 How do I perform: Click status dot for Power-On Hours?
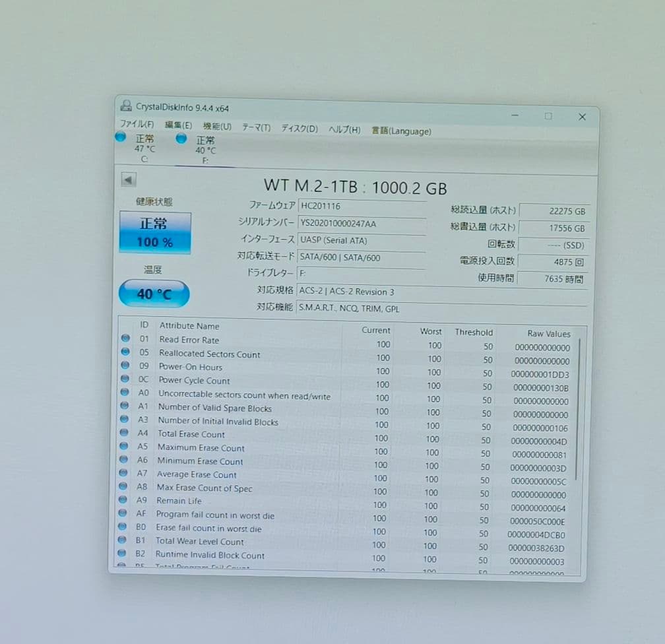click(x=125, y=365)
